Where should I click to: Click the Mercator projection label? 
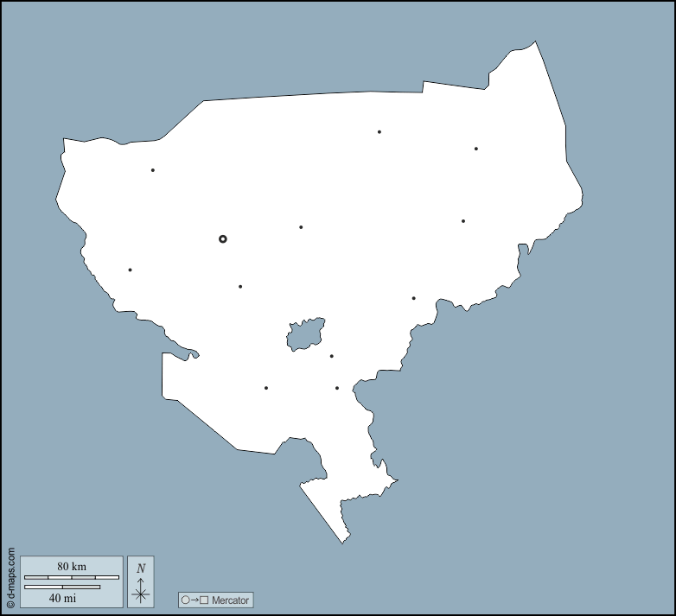click(230, 600)
